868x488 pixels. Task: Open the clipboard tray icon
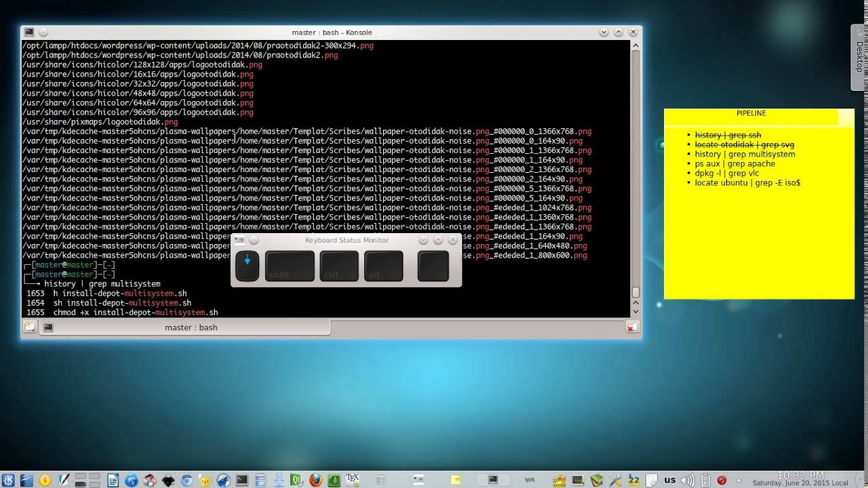pos(651,480)
